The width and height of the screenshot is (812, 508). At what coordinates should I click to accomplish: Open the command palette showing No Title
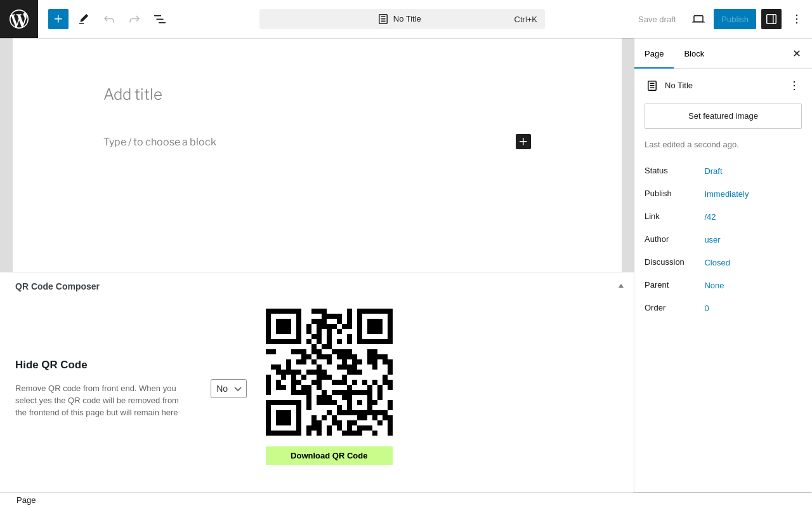402,19
